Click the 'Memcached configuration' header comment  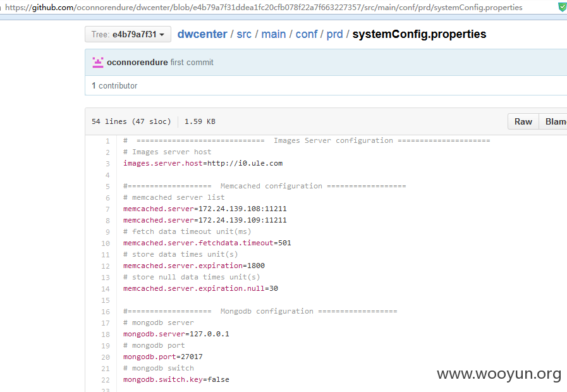264,186
